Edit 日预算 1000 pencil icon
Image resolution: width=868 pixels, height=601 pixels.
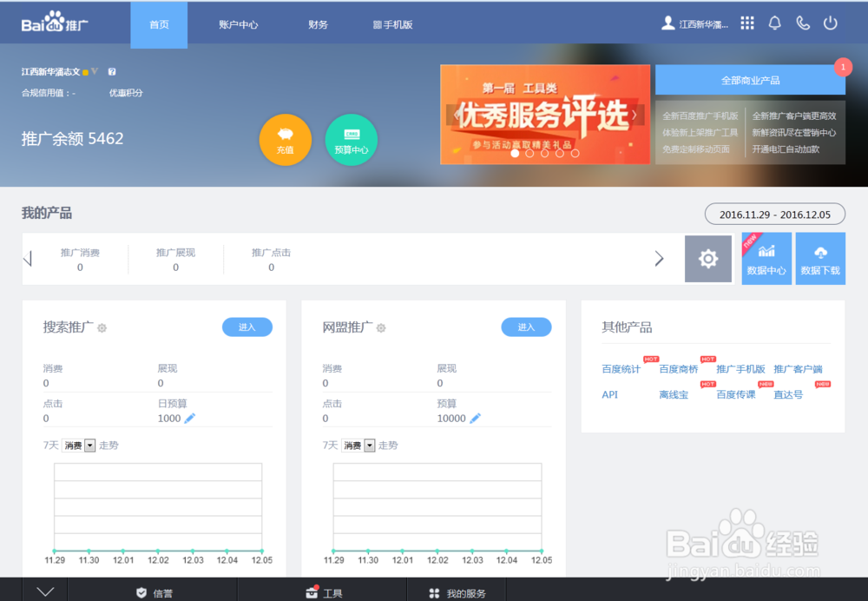click(x=190, y=419)
